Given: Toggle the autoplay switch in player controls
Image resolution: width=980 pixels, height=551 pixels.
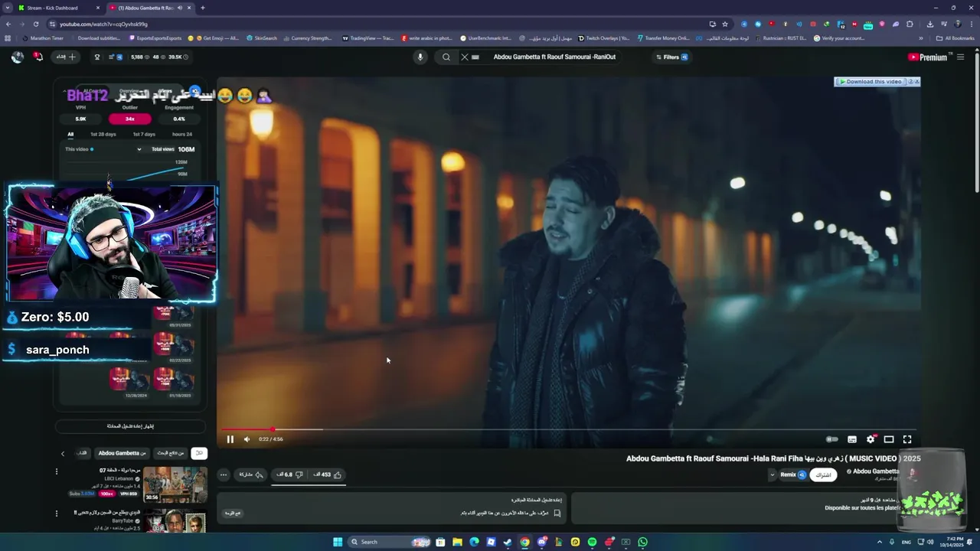Looking at the screenshot, I should (x=831, y=439).
